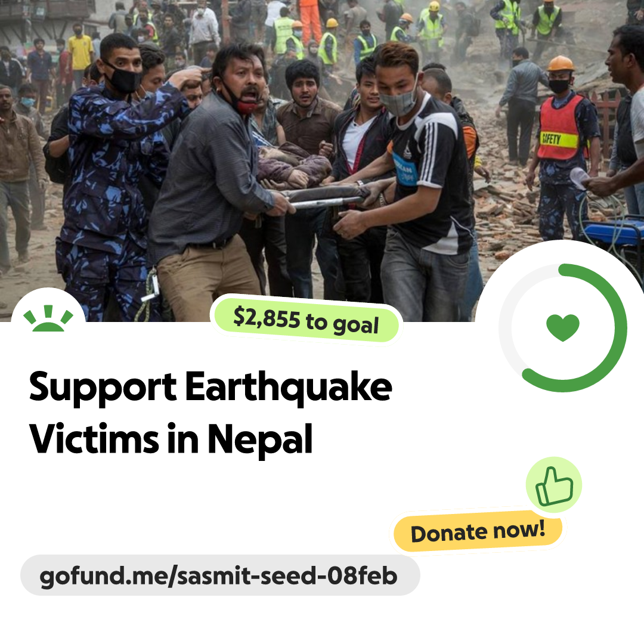
Task: Click the "SAFETY" label on red vest
Action: (551, 139)
